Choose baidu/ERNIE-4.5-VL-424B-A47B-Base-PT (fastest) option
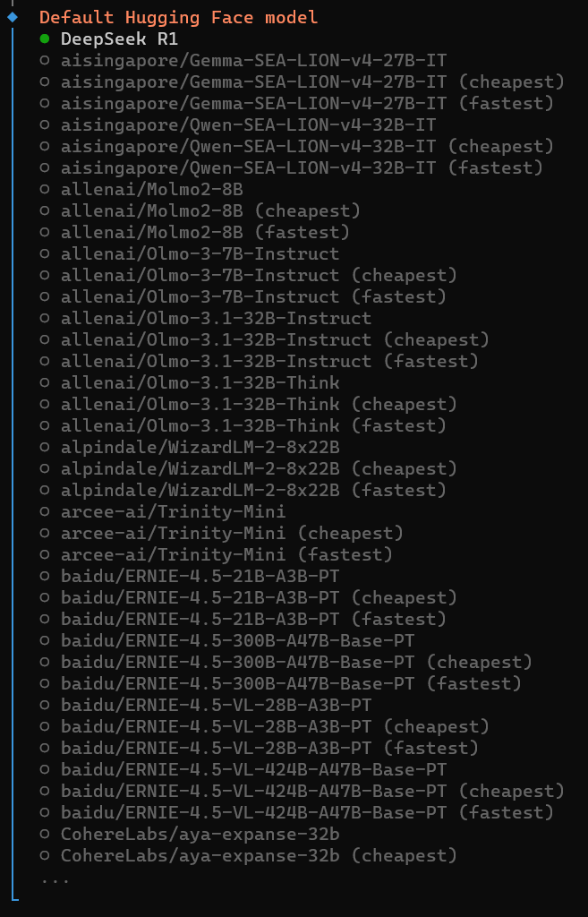 (x=307, y=813)
